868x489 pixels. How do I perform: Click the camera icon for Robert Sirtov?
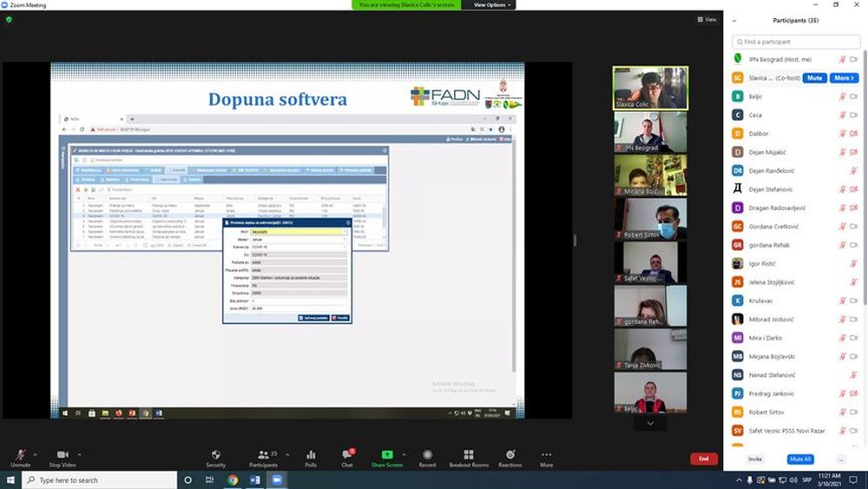pyautogui.click(x=853, y=412)
